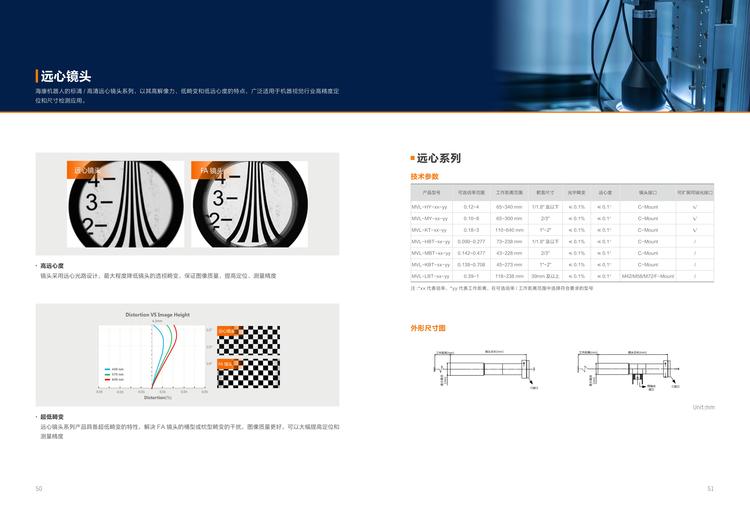This screenshot has height=509, width=750.
Task: Click the 高远心度 feature heading
Action: pos(52,266)
